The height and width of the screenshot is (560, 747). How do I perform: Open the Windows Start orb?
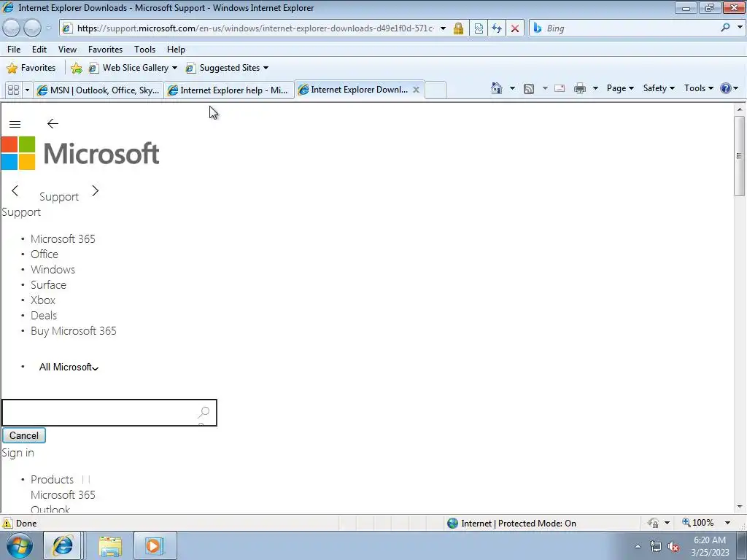20,545
